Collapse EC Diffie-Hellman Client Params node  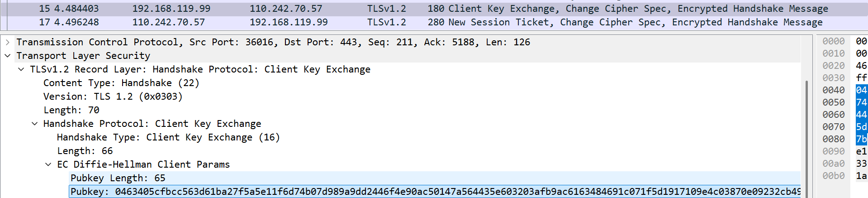click(x=48, y=164)
